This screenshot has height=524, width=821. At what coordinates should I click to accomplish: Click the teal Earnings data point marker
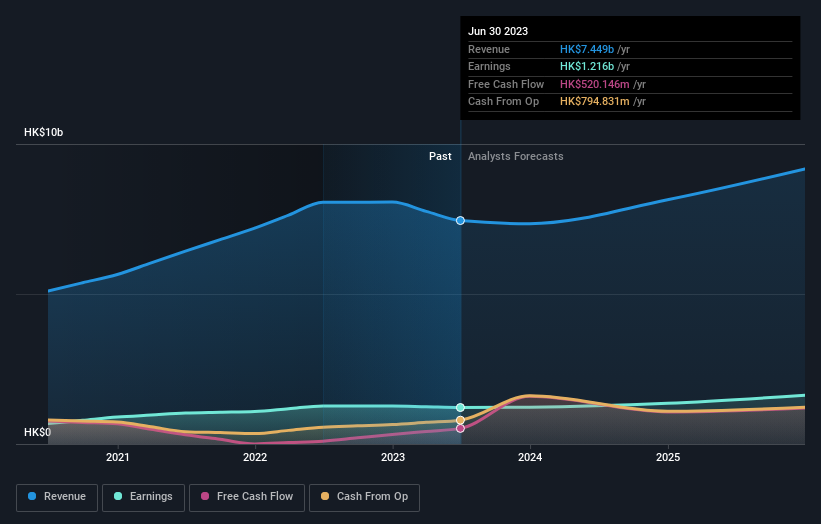coord(460,407)
